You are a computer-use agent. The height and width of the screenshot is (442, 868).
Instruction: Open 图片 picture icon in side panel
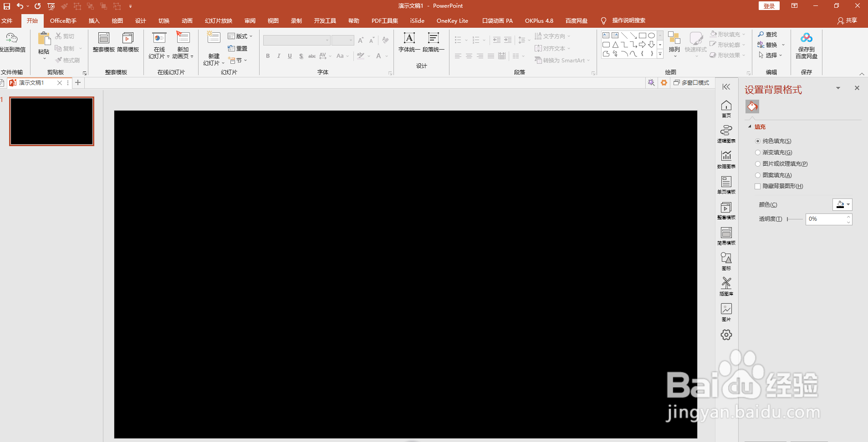point(726,309)
